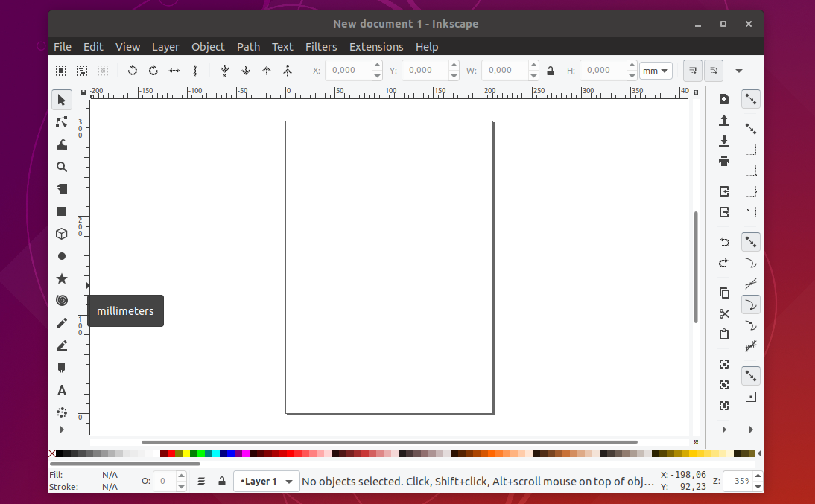Image resolution: width=815 pixels, height=504 pixels.
Task: Click the Print document icon
Action: 724,161
